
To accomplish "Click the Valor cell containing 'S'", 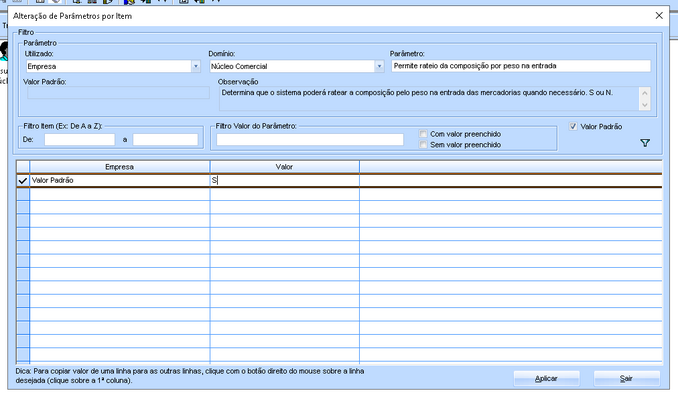I will [x=285, y=180].
